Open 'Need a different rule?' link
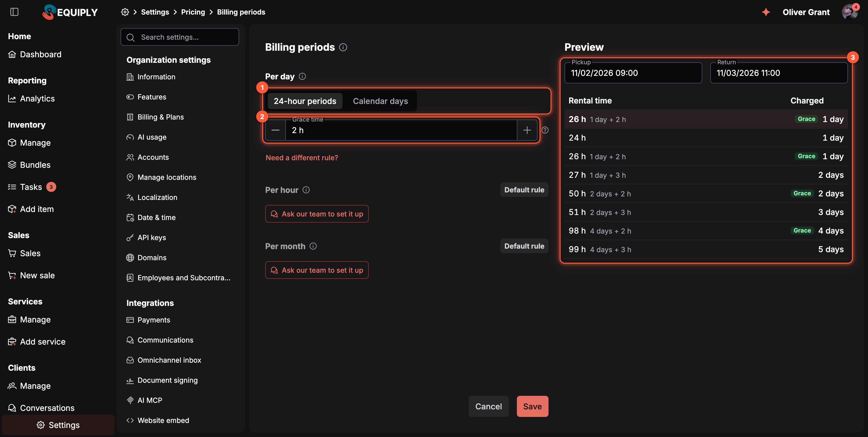868x437 pixels. [302, 158]
